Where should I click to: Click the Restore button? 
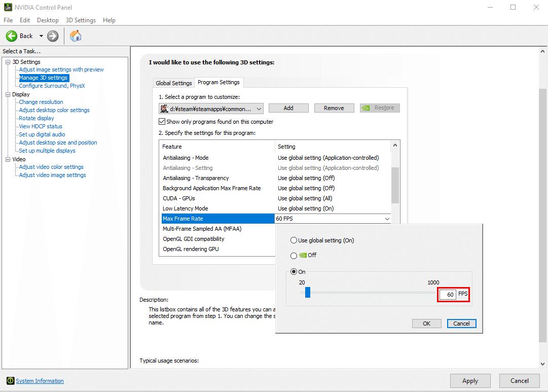tap(380, 108)
